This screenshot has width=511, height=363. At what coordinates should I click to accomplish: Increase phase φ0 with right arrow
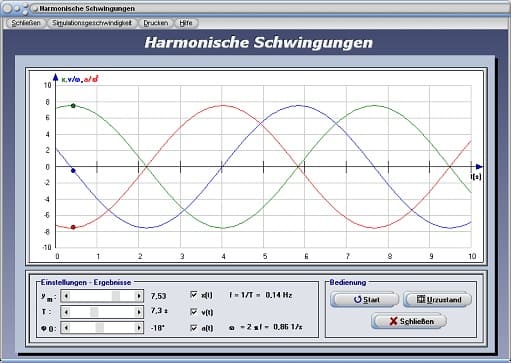coord(139,328)
